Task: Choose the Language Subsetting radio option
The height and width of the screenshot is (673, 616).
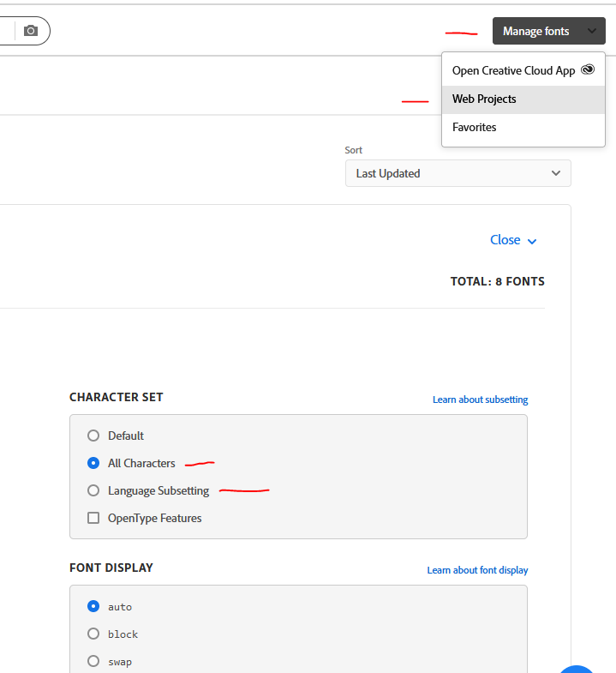Action: (x=93, y=491)
